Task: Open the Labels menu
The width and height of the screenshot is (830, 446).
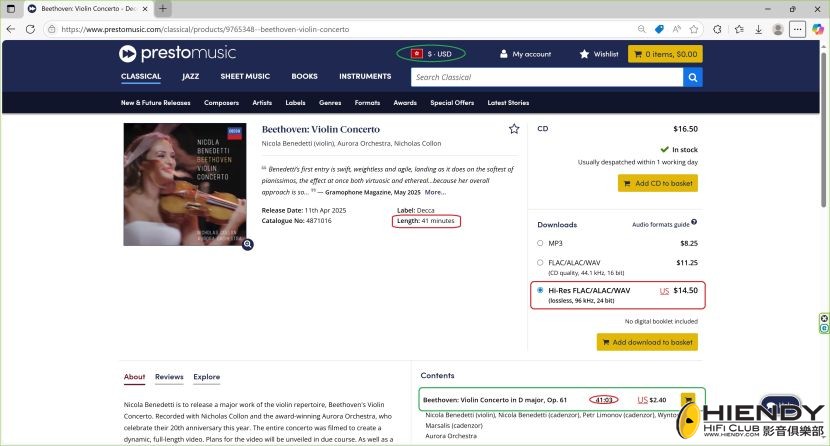Action: [x=295, y=103]
